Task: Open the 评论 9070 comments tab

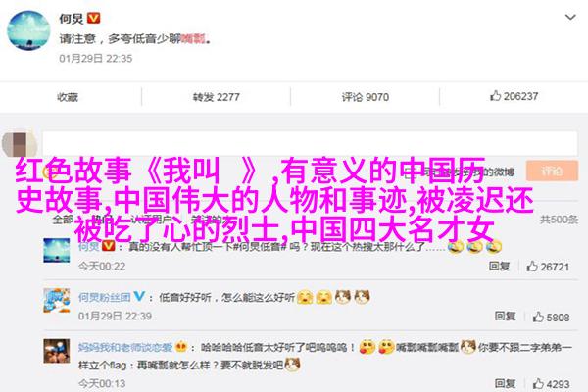Action: 365,97
